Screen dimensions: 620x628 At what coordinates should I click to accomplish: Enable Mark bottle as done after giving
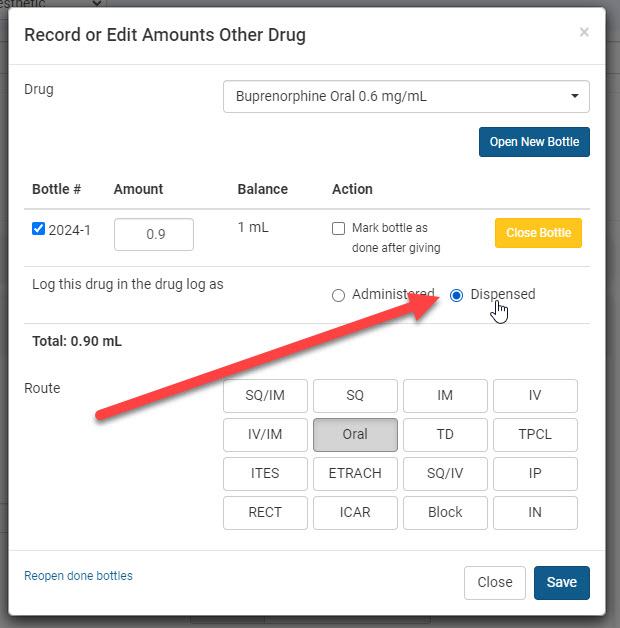point(339,229)
